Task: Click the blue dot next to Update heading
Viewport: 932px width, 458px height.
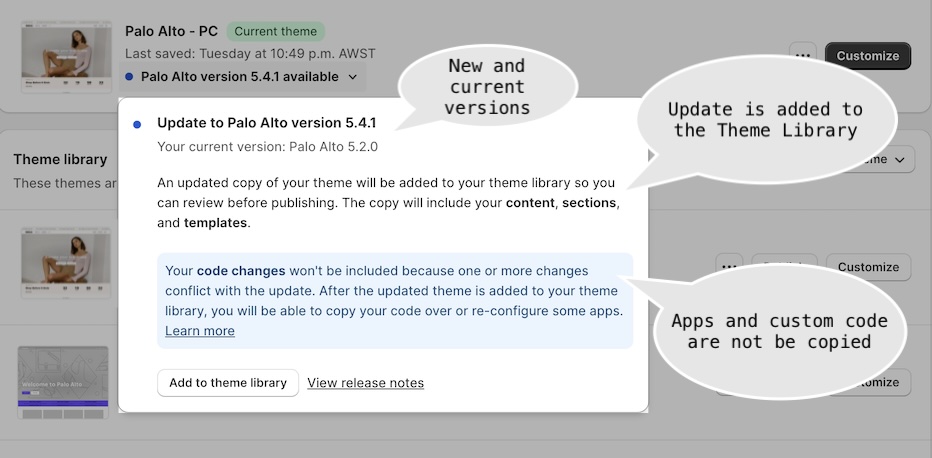Action: point(137,124)
